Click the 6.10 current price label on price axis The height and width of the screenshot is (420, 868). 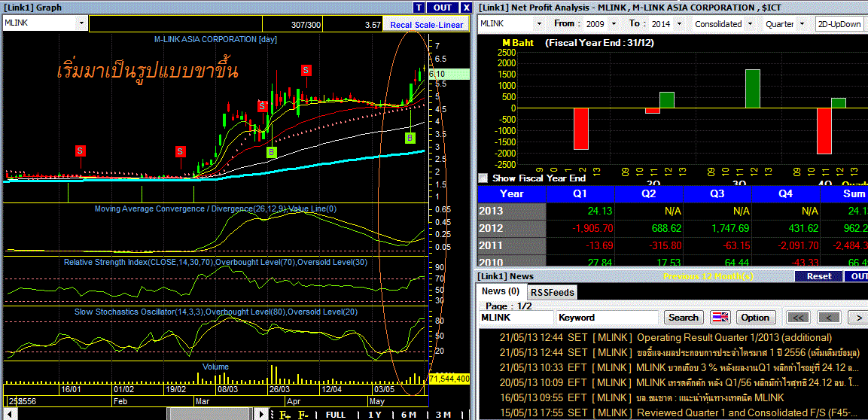[x=449, y=74]
